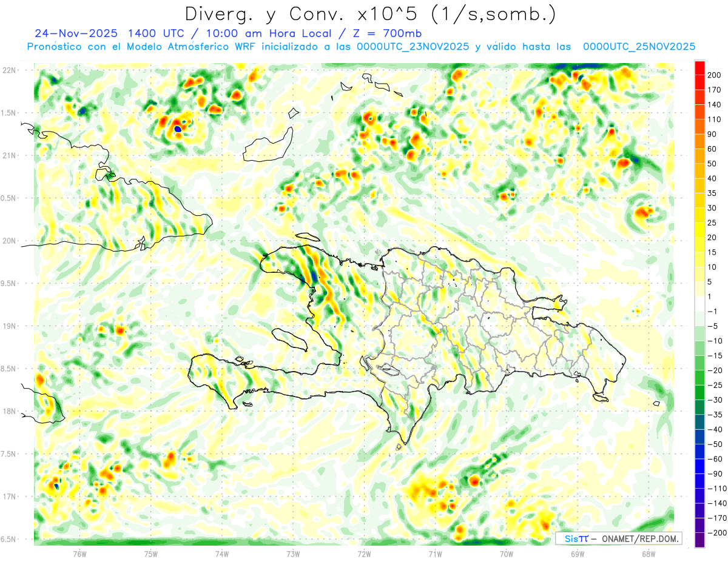Click the '19N' latitude axis label
Screen dimensions: 728x562
pos(9,326)
